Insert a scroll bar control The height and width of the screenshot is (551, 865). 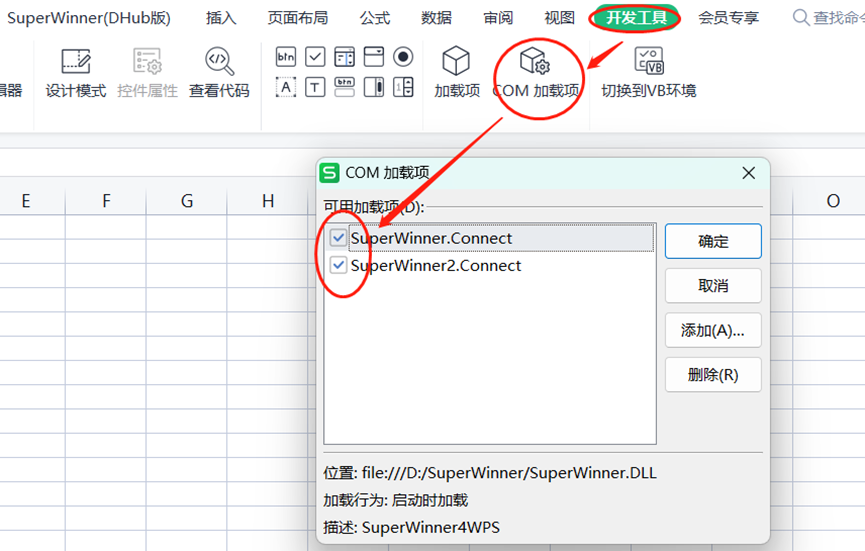[373, 87]
